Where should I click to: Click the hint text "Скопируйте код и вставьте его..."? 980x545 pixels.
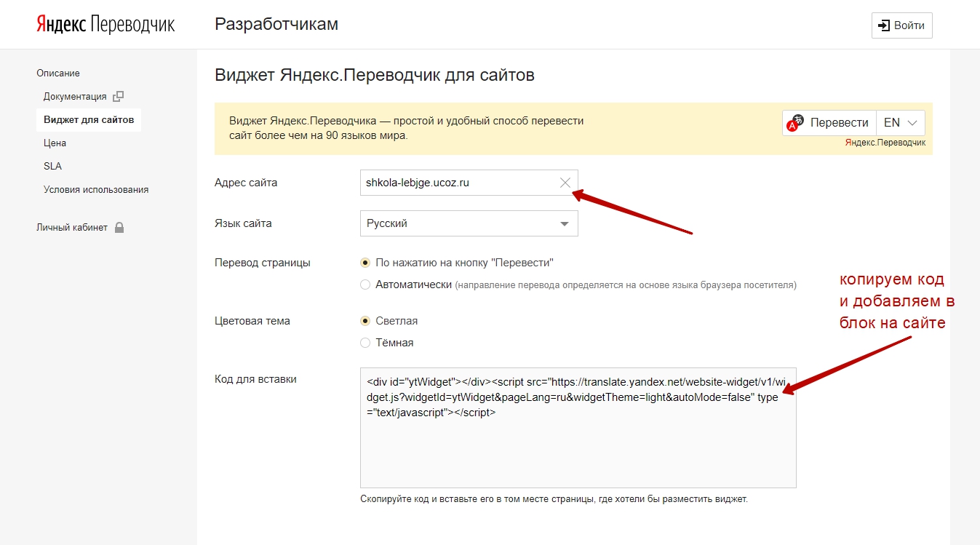pos(554,499)
